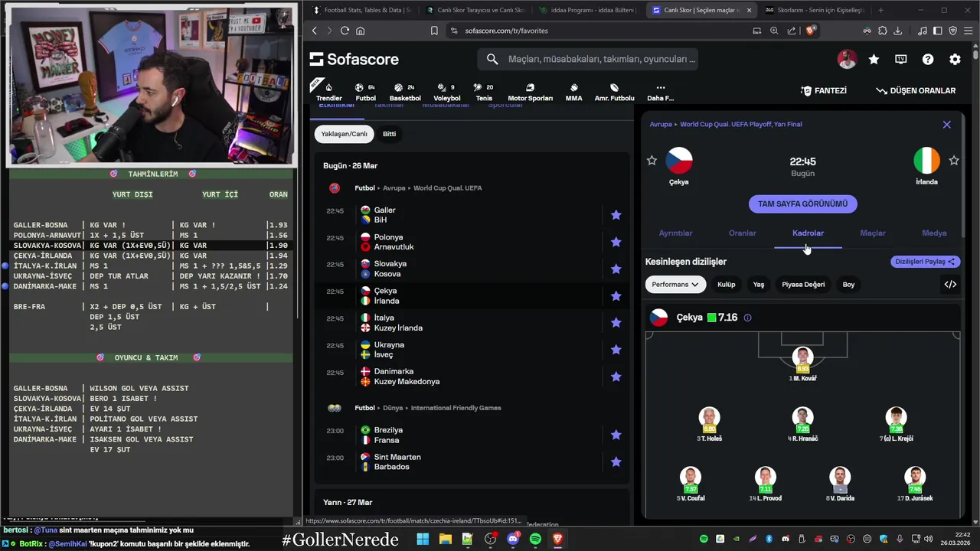The width and height of the screenshot is (980, 551).
Task: Go to browser home page
Action: point(360,31)
